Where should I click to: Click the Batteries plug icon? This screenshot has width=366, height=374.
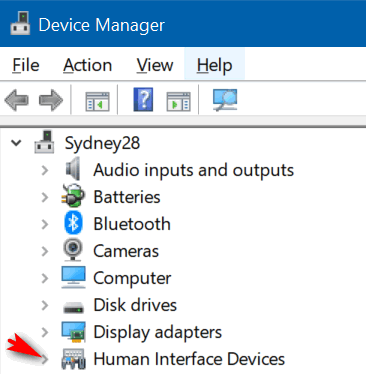(x=73, y=196)
